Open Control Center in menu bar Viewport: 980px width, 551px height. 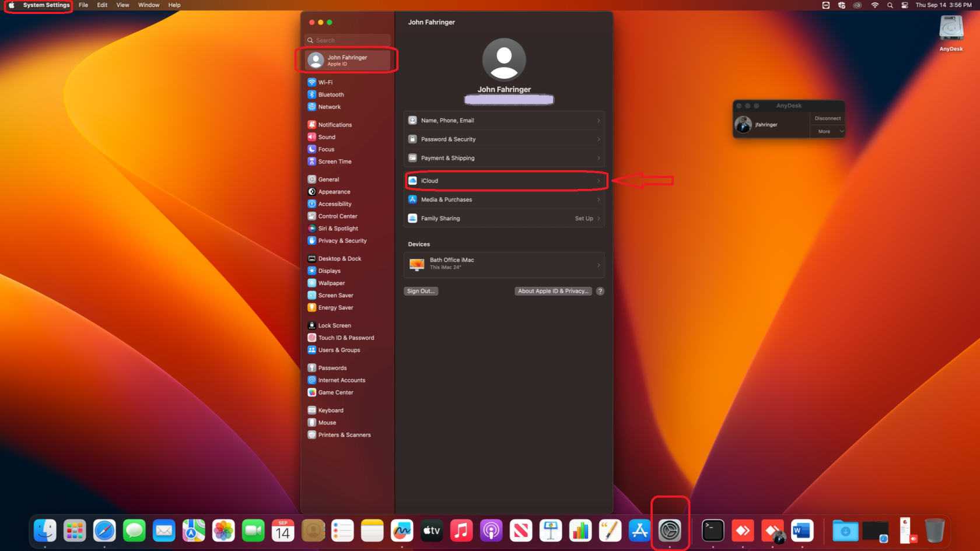coord(905,5)
